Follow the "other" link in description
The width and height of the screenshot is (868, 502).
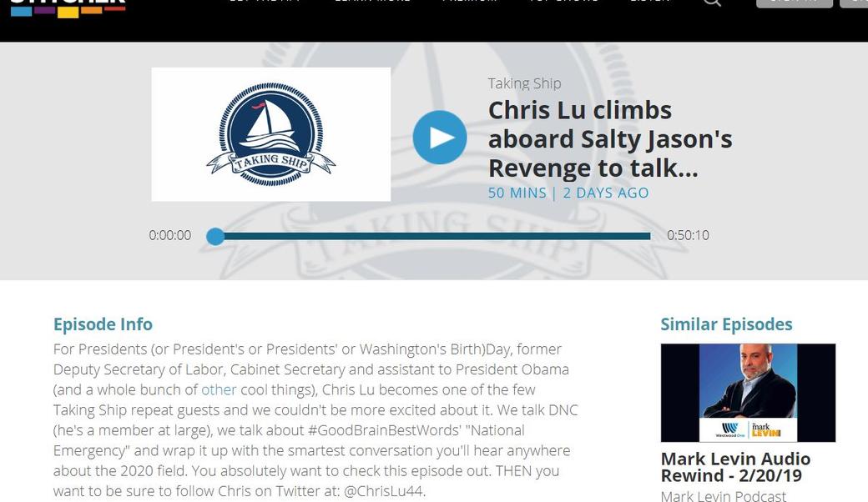pyautogui.click(x=219, y=389)
